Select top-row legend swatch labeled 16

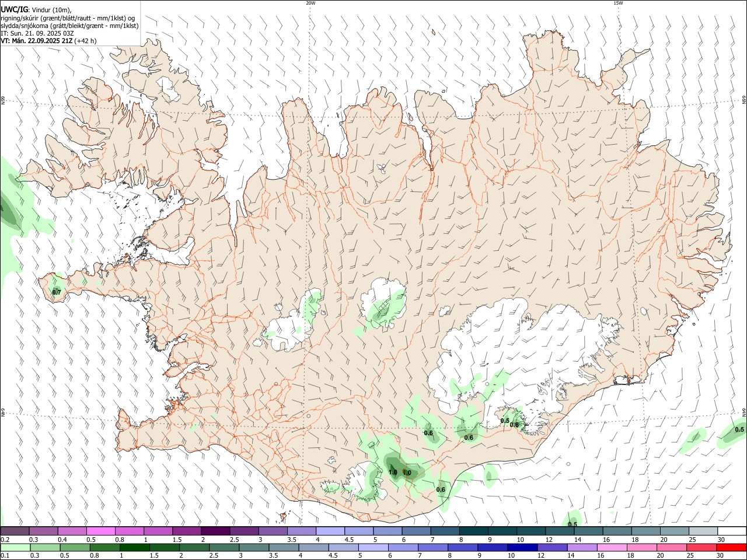(617, 531)
